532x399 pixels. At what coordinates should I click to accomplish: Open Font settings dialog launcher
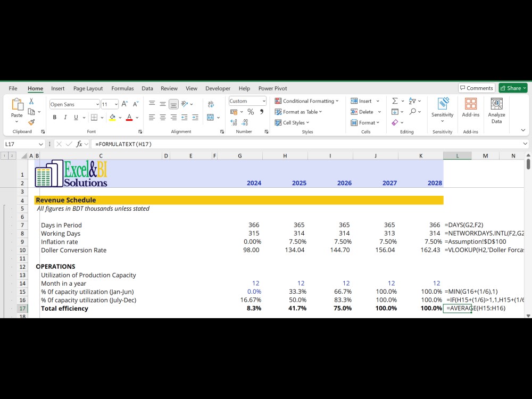140,131
